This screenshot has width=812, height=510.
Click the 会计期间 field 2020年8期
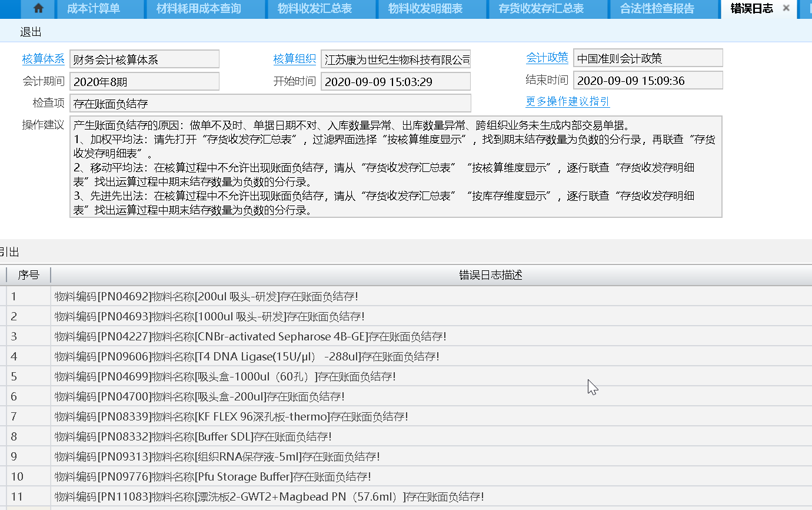pos(144,81)
